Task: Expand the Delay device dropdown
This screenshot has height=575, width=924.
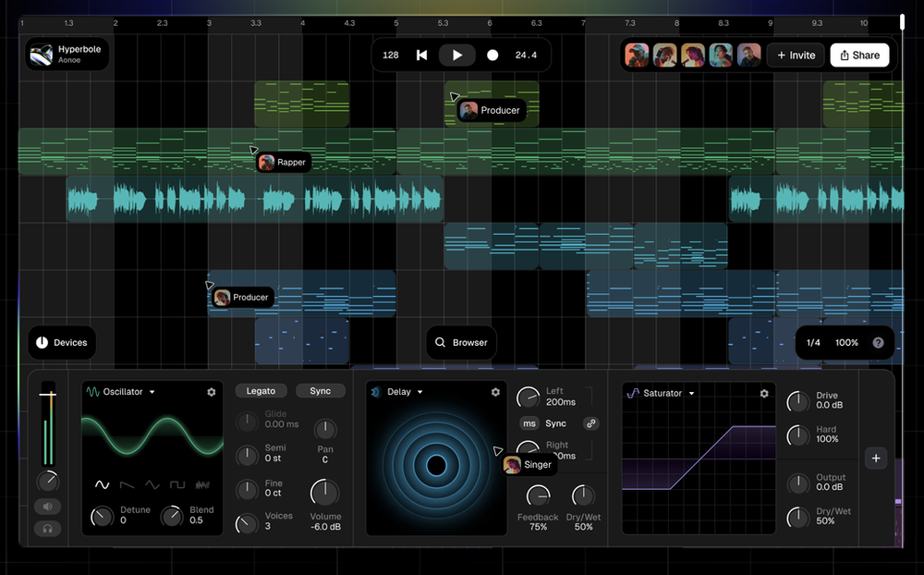Action: 419,392
